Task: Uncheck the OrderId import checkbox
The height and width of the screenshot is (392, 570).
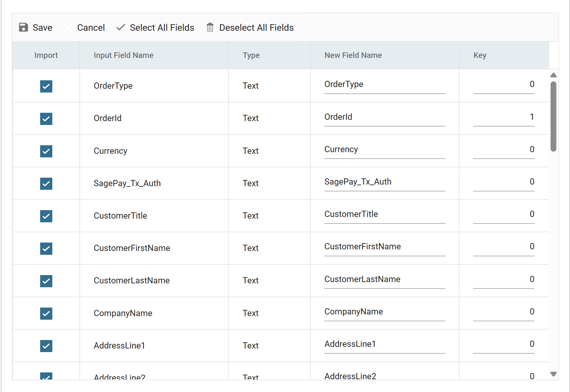Action: [46, 119]
